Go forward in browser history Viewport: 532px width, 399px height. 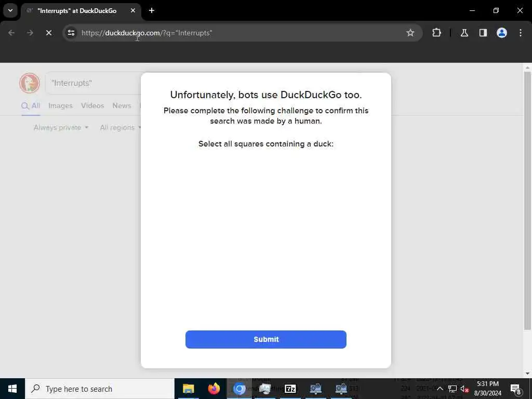(x=30, y=33)
